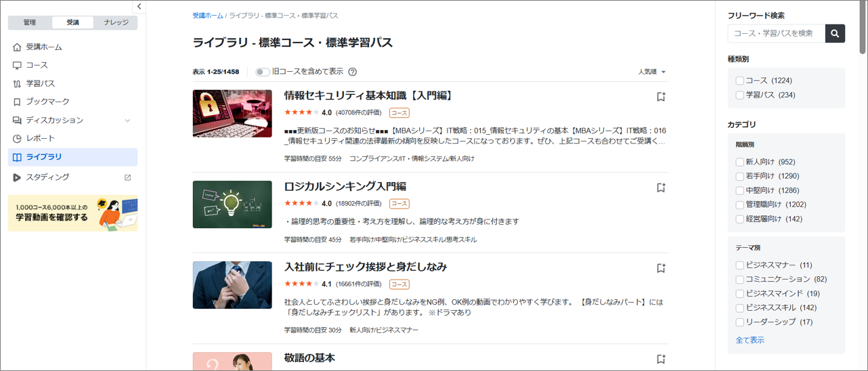Viewport: 868px width, 371px height.
Task: Open スタディング external link icon
Action: pyautogui.click(x=128, y=177)
